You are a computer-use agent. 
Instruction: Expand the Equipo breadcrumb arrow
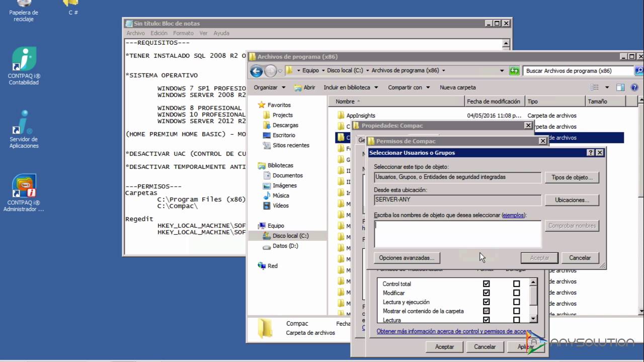tap(323, 71)
